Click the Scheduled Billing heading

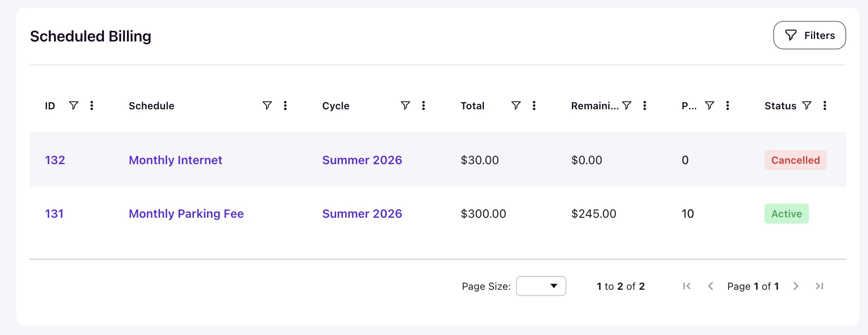tap(90, 36)
